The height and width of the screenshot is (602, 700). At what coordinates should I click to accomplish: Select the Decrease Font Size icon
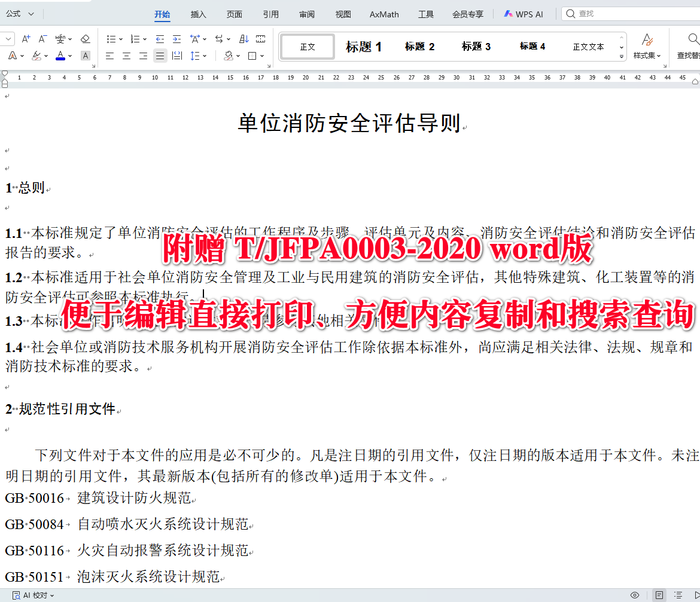coord(42,39)
